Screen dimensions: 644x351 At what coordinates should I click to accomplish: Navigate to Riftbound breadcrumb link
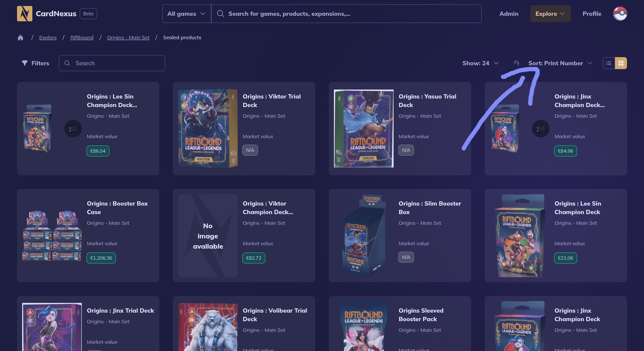(x=82, y=38)
